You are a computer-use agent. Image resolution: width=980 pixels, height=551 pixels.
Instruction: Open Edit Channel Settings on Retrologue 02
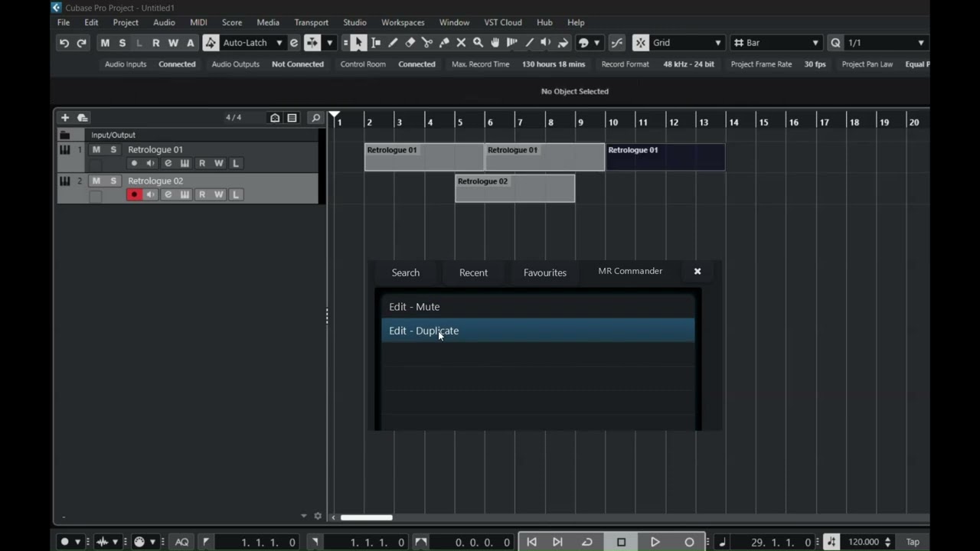click(168, 194)
